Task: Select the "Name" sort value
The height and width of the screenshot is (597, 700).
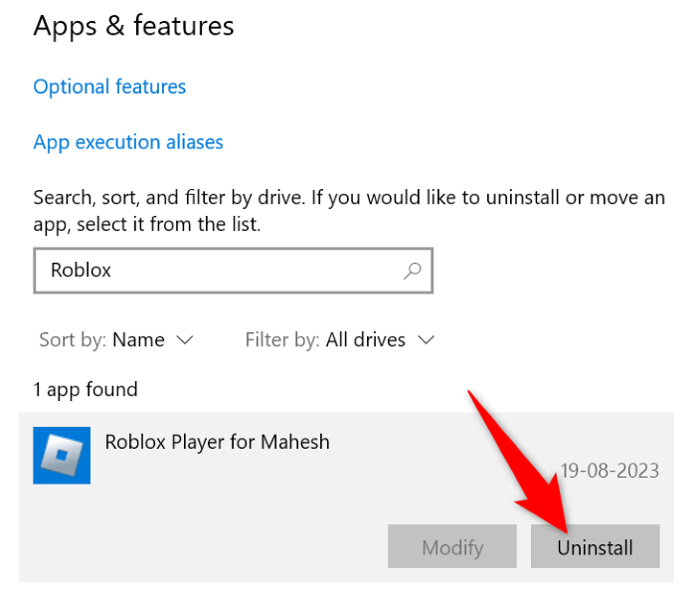Action: [138, 340]
